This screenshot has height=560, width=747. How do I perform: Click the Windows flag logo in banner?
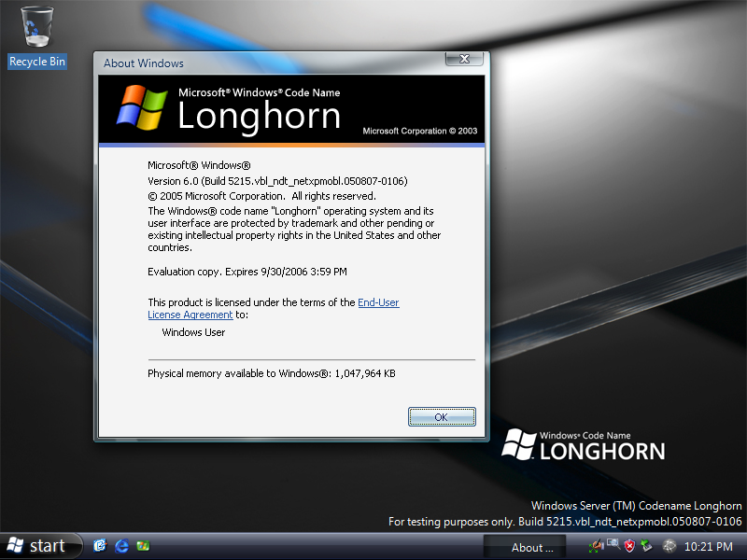click(x=142, y=107)
